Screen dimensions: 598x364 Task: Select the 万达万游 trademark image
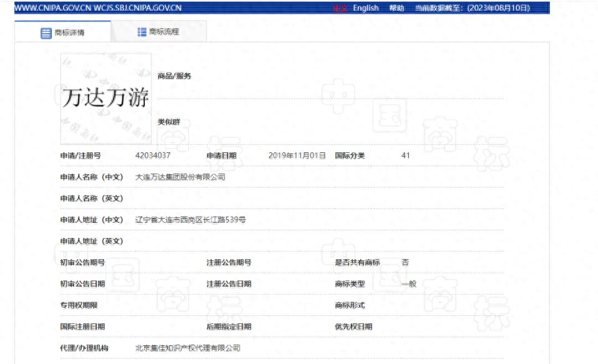pos(105,99)
